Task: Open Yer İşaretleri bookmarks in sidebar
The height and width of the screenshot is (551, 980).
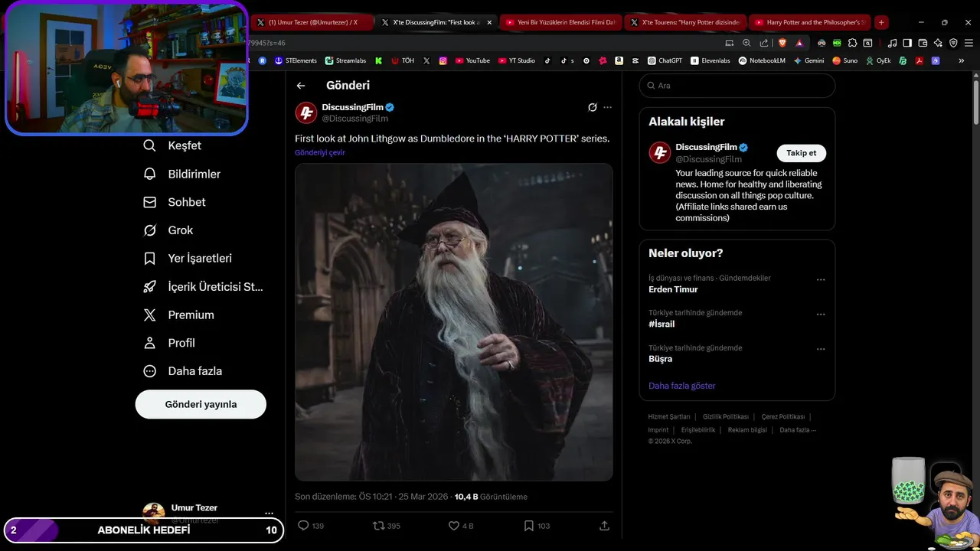Action: 188,259
